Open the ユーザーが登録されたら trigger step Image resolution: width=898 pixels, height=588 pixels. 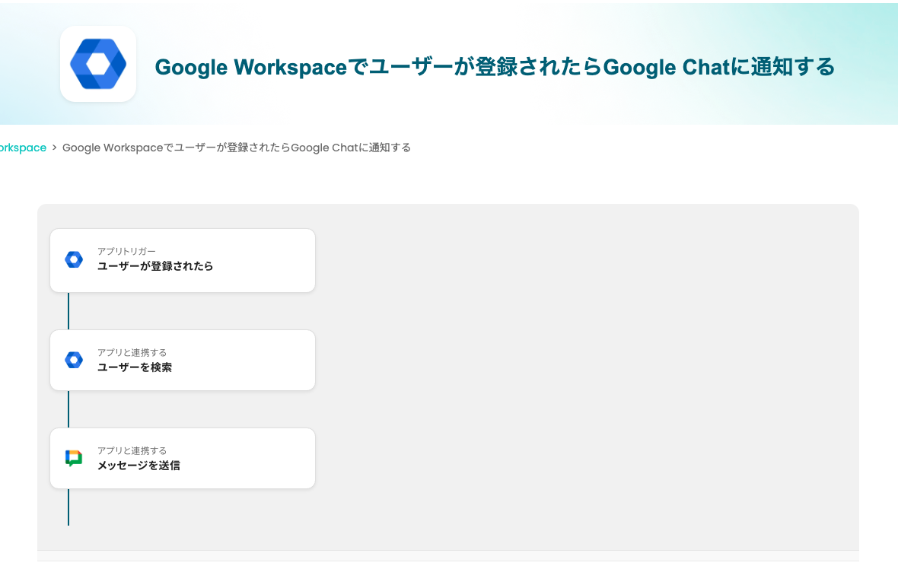pyautogui.click(x=155, y=267)
